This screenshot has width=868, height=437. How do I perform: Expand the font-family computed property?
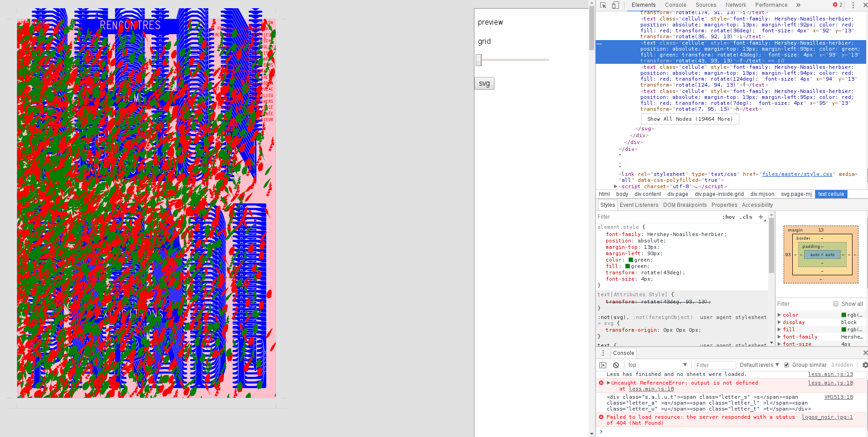[x=779, y=337]
